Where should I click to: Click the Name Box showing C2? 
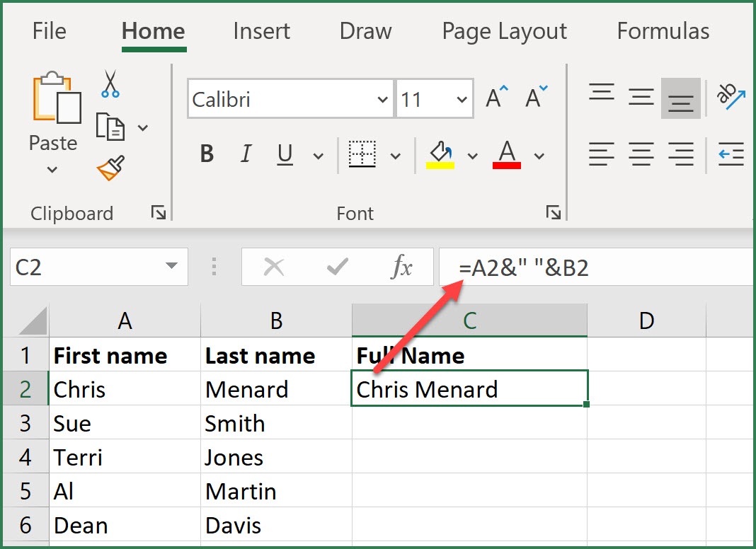[x=99, y=267]
